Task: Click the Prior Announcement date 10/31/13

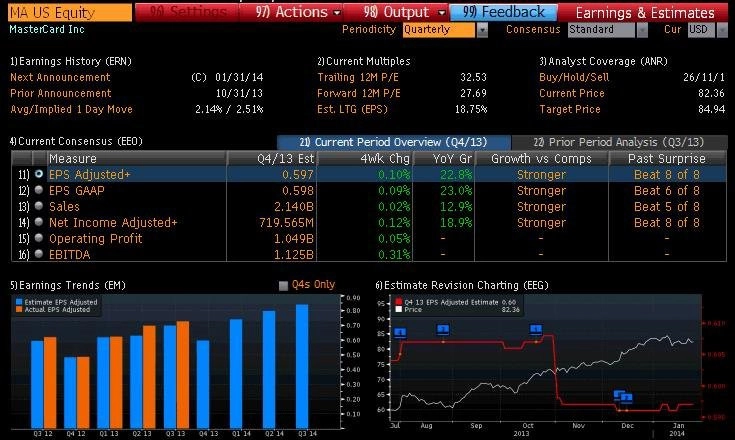Action: (x=239, y=93)
